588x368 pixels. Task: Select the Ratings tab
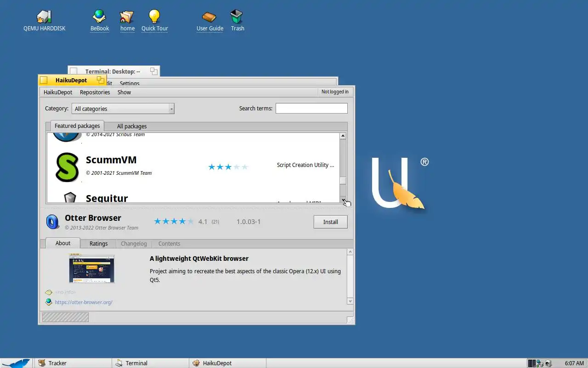coord(98,244)
